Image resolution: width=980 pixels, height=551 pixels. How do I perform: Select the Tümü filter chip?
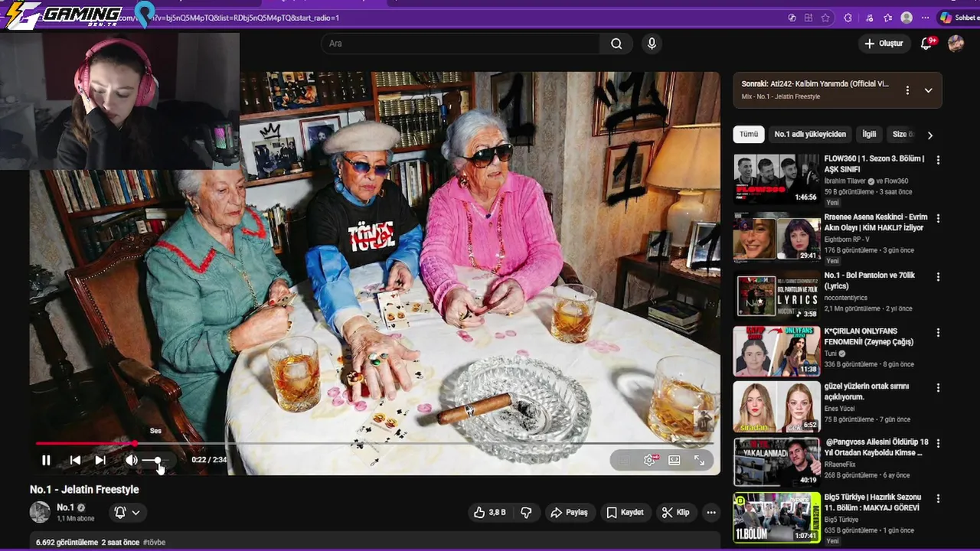tap(749, 134)
